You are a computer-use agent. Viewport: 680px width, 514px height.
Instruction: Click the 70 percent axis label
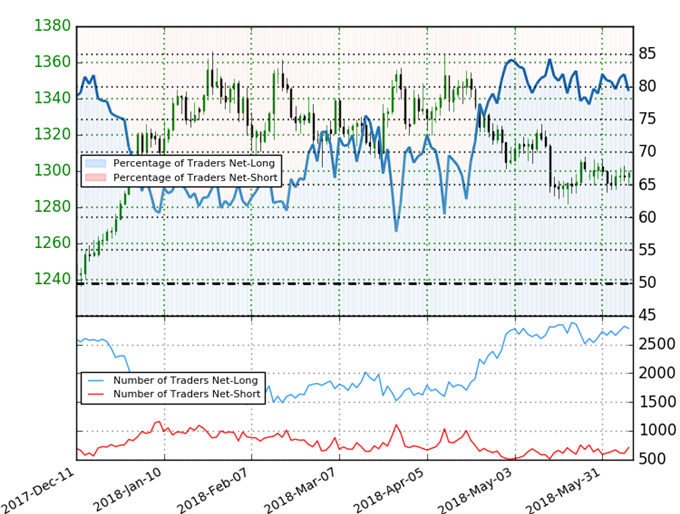pyautogui.click(x=647, y=152)
